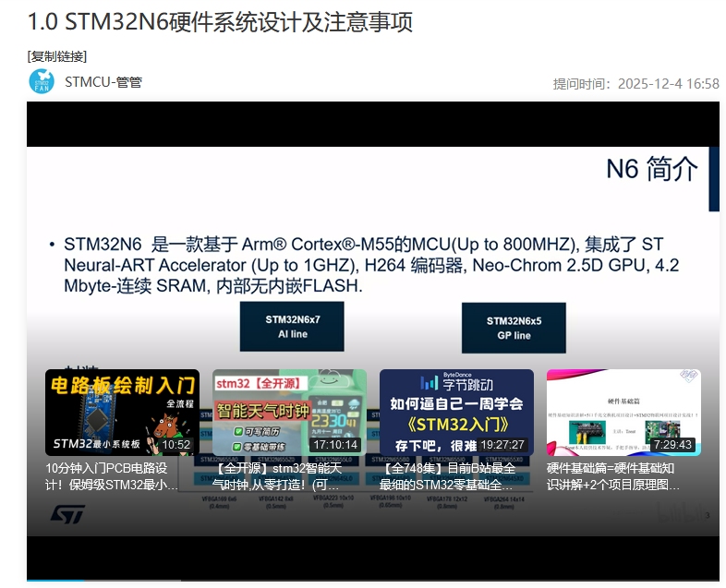Open the 电路板绘制入门 video thumbnail
The height and width of the screenshot is (588, 726).
pyautogui.click(x=122, y=413)
